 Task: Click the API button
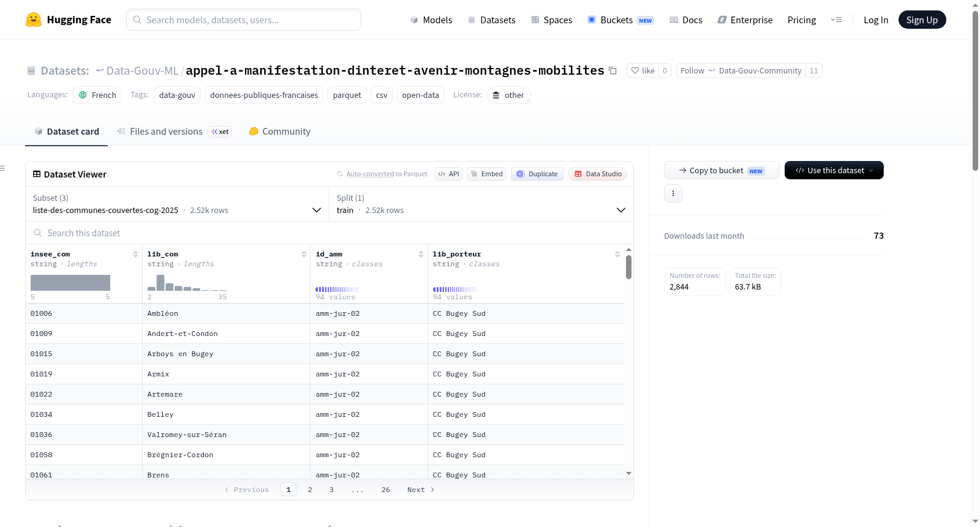pos(448,174)
